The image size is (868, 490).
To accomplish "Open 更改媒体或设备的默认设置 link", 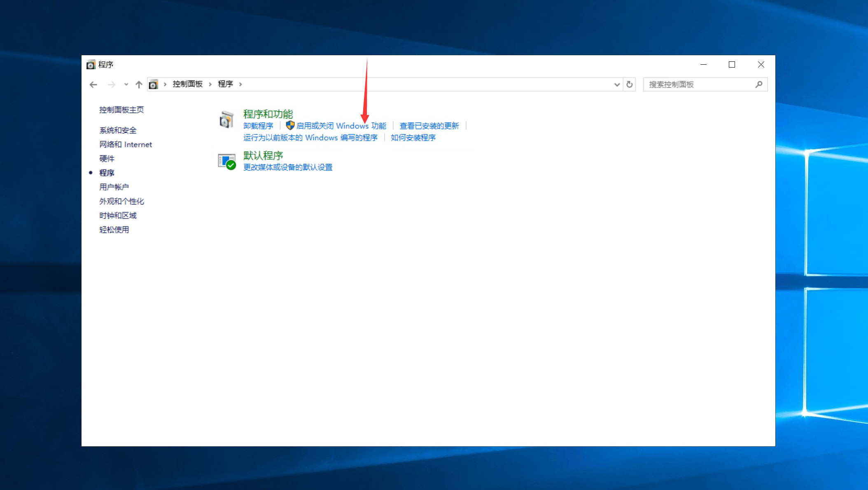I will pos(288,167).
